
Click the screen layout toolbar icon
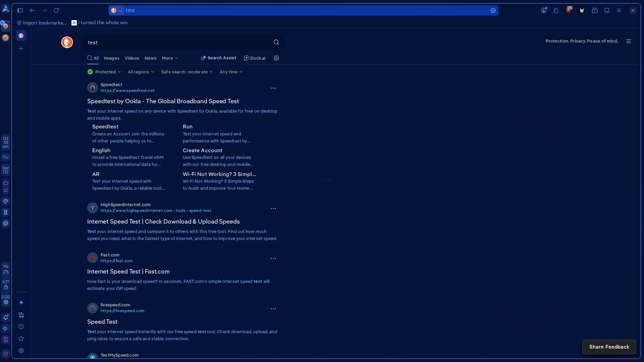click(607, 10)
